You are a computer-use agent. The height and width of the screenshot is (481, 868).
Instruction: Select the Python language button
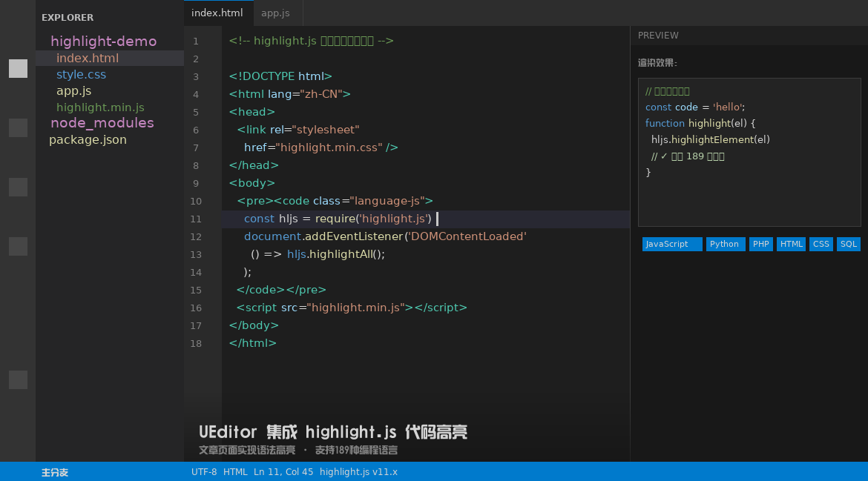click(724, 244)
